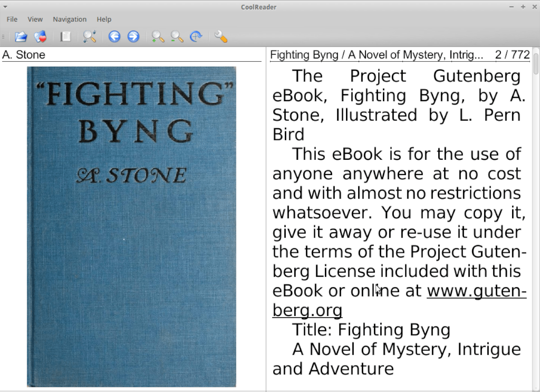Screen dimensions: 540x392
Task: Open the reader settings wrench
Action: tap(221, 36)
